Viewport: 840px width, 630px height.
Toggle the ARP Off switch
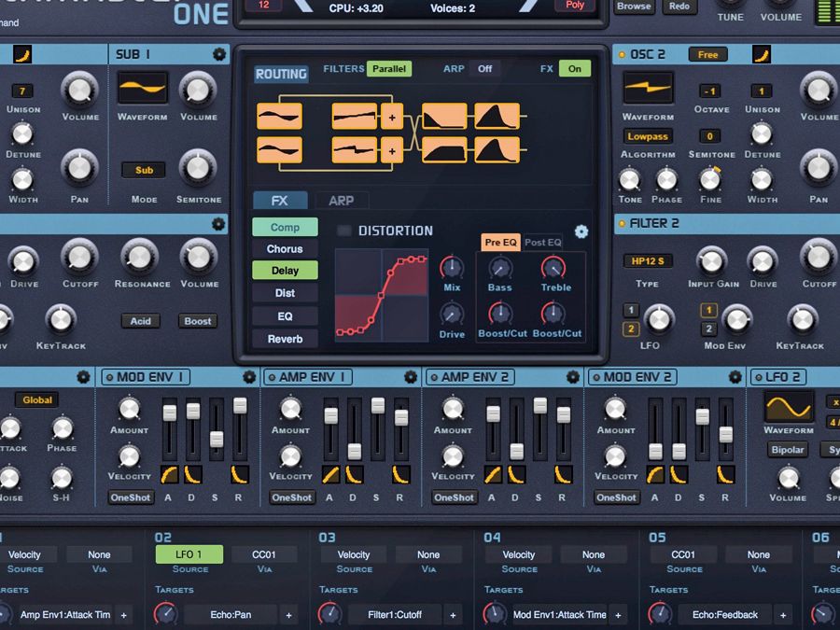point(484,68)
